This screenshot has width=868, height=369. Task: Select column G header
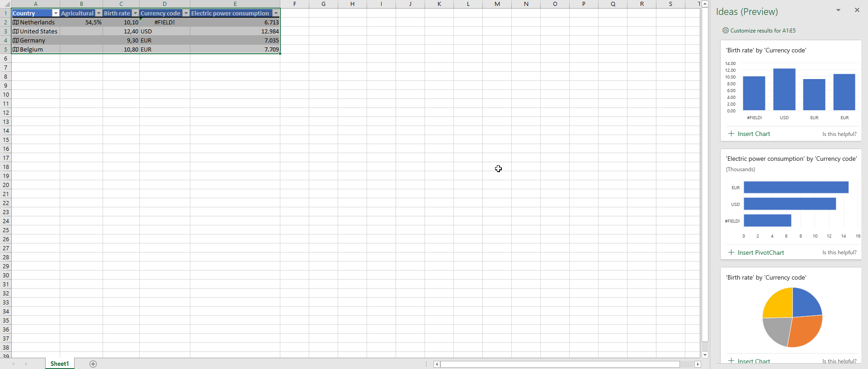click(323, 4)
